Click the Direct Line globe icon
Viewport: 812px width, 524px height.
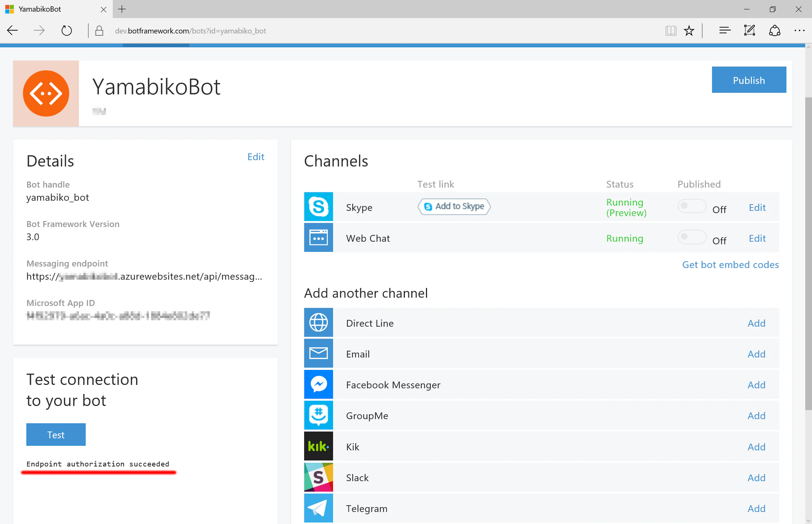[318, 323]
